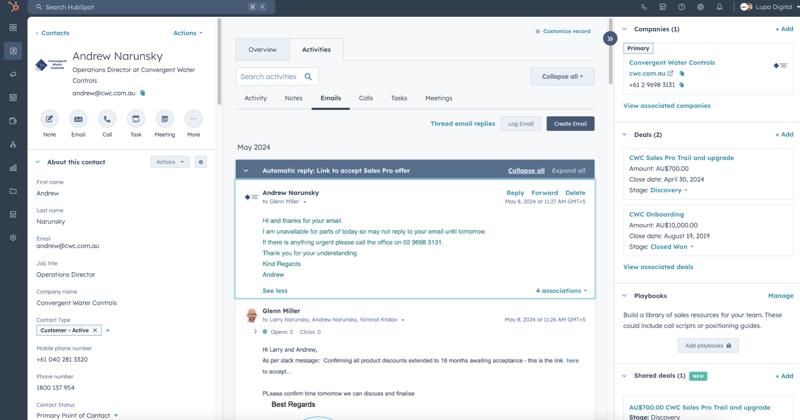Click View associated companies link

click(x=666, y=106)
